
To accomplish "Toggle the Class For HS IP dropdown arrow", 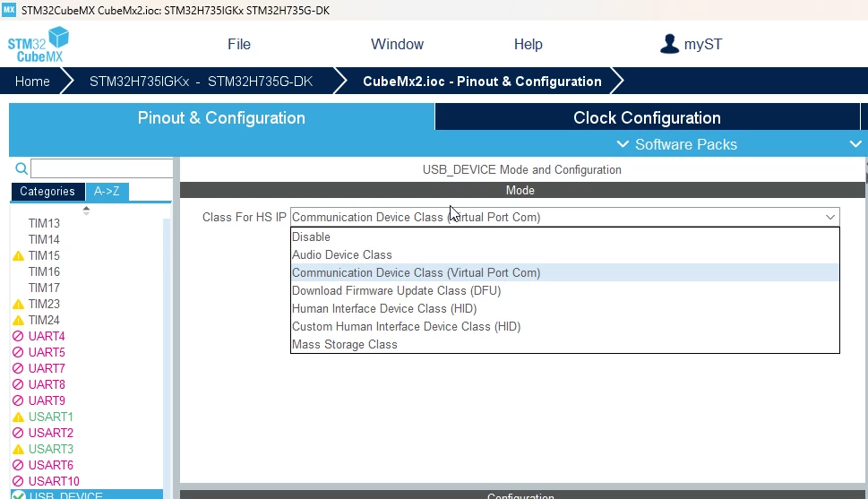I will tap(829, 217).
